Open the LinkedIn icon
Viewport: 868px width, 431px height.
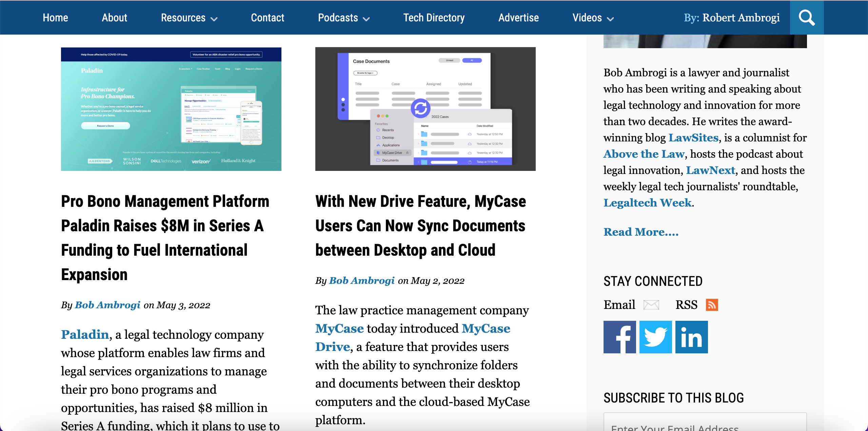tap(691, 337)
